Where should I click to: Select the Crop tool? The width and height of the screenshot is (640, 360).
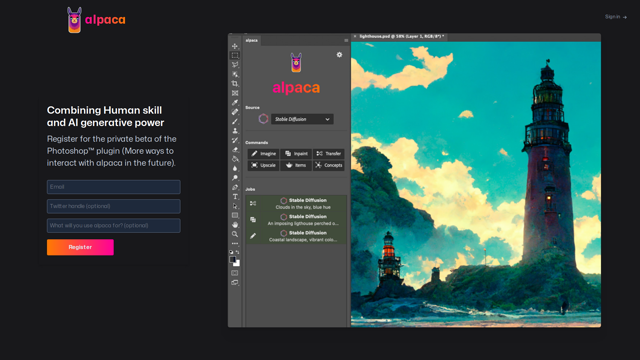[x=235, y=84]
